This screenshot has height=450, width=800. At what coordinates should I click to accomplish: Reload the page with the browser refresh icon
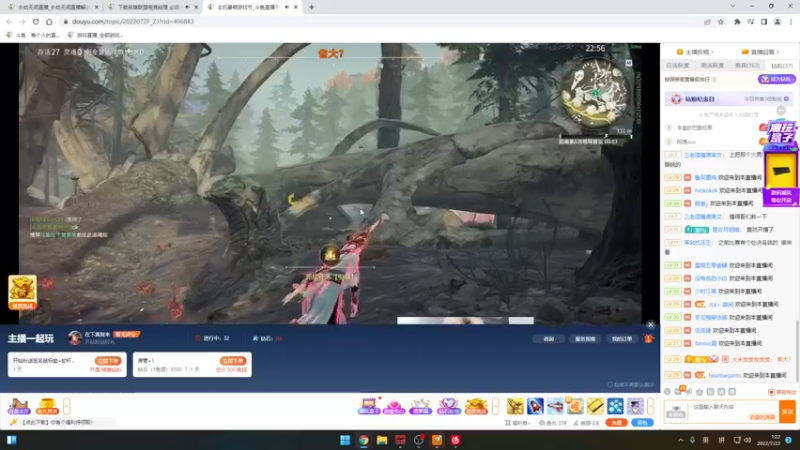[36, 22]
